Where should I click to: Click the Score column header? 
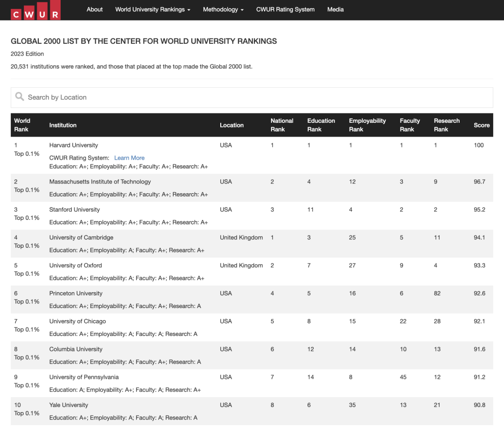[482, 125]
